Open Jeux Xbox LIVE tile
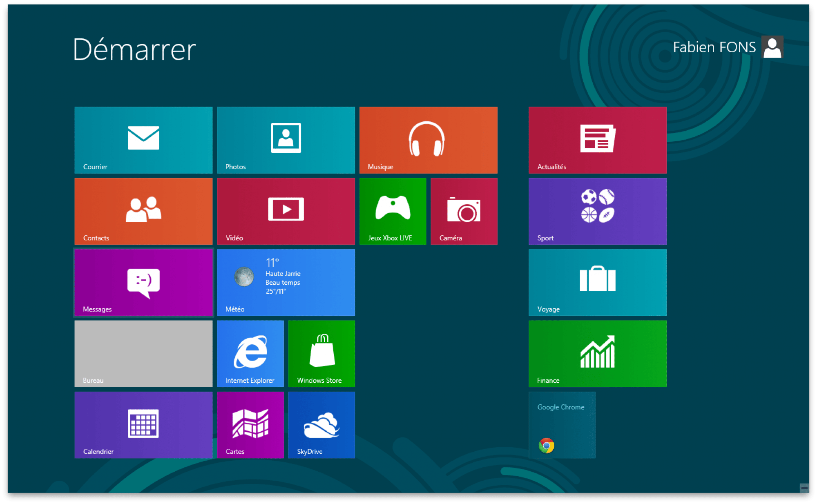Viewport: 817px width, 504px height. [393, 211]
